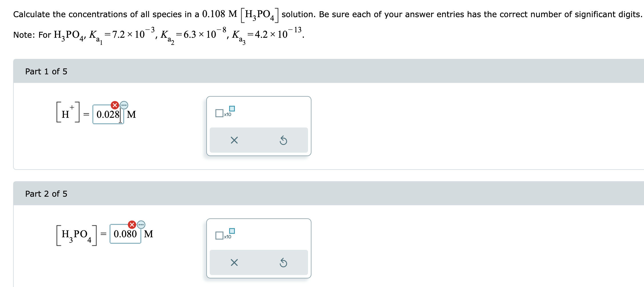Select the x10 notation button in Part 2 palette
Viewport: 644px width, 287px height.
(224, 235)
